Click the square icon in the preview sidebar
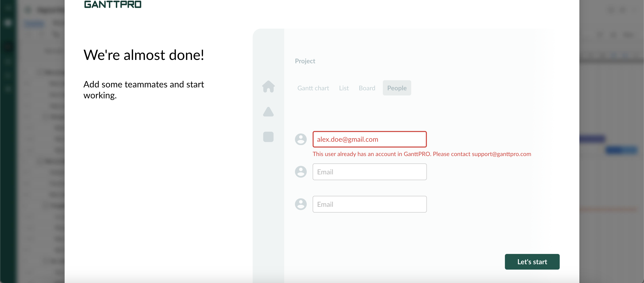Screen dimensions: 644x283 (x=268, y=137)
